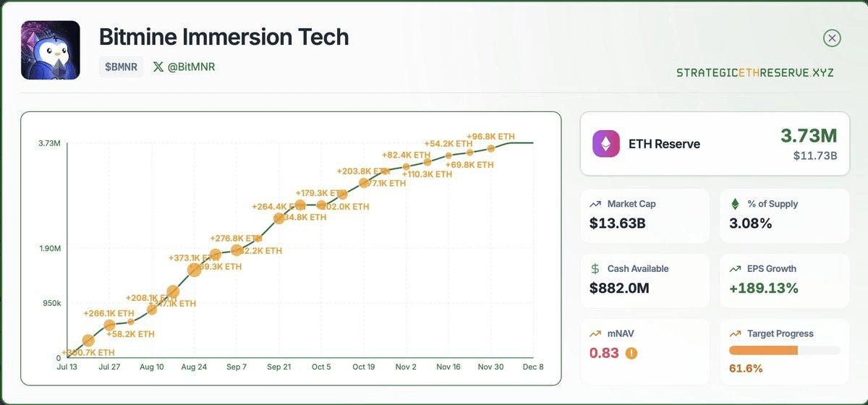Click the +96.8K ETH data point
The image size is (868, 405).
pos(491,148)
